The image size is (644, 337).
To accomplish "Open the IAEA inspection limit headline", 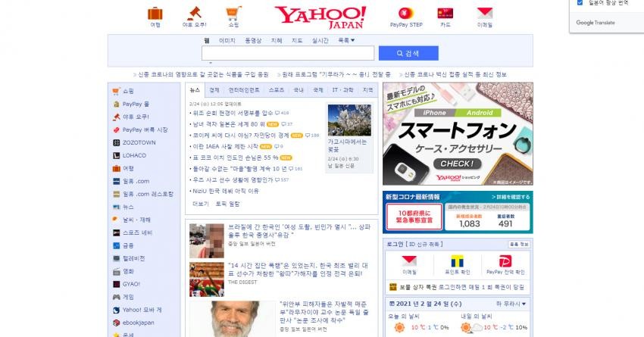I will (x=225, y=147).
